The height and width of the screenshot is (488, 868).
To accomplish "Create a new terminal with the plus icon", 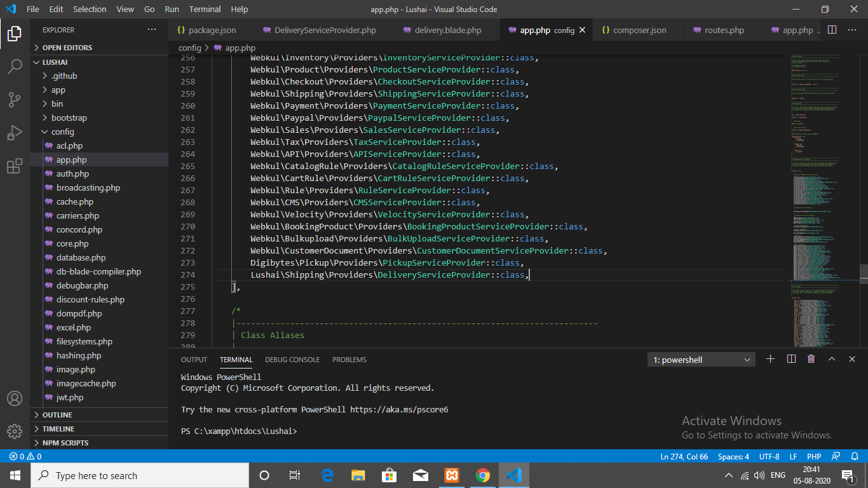I will [x=771, y=359].
